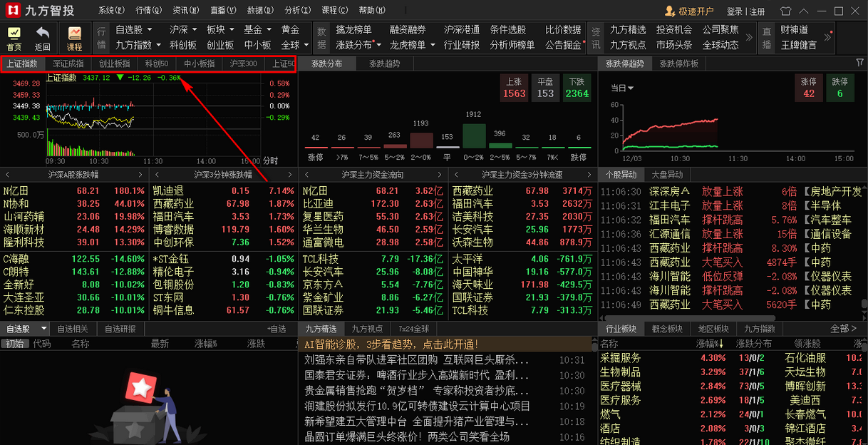The height and width of the screenshot is (445, 868).
Task: Click the 涨停 42 count box
Action: pos(809,88)
